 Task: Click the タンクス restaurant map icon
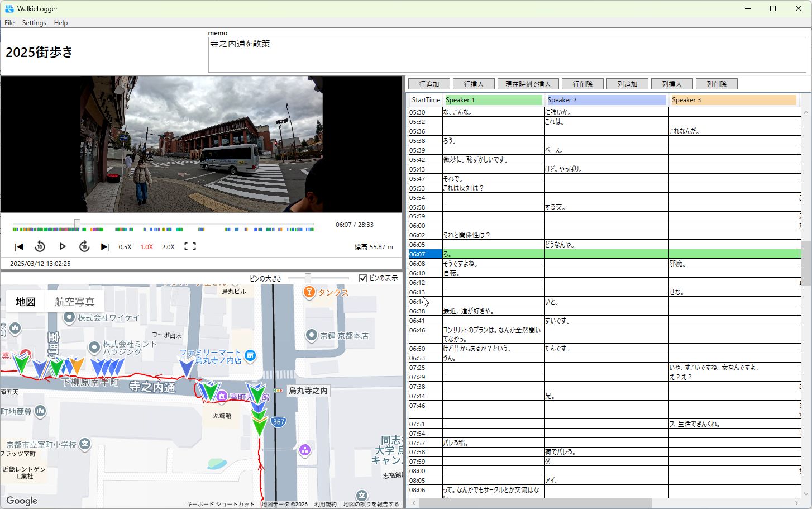(x=309, y=292)
